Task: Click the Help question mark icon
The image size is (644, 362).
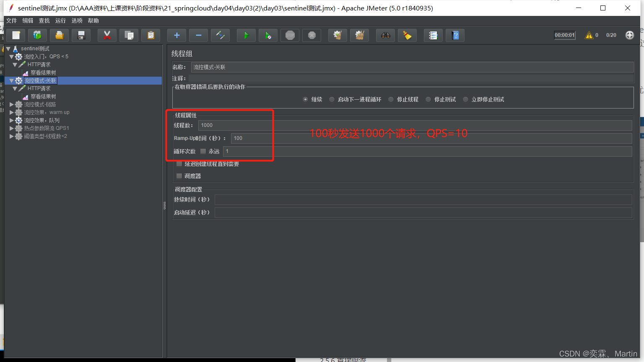Action: 455,36
